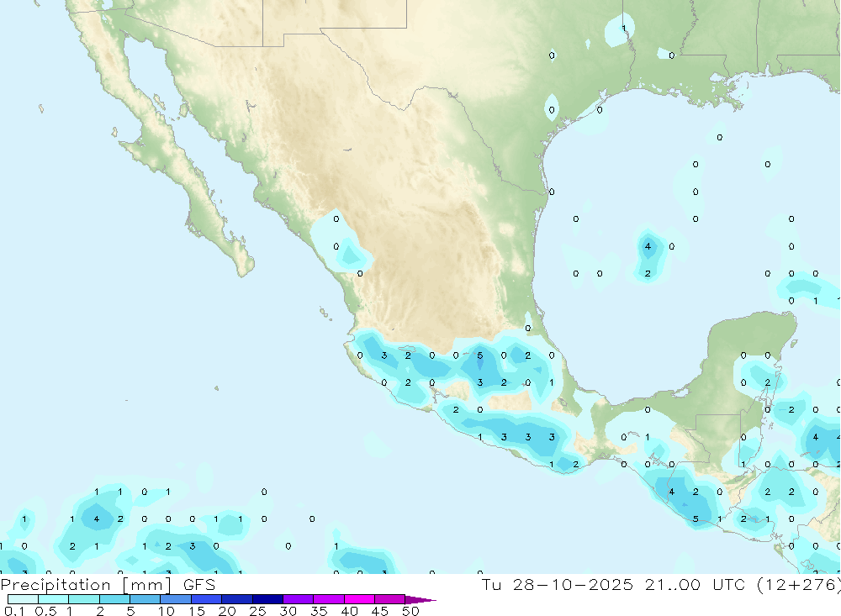This screenshot has width=841, height=616.
Task: Click the "0.5" legend label
Action: [45, 611]
